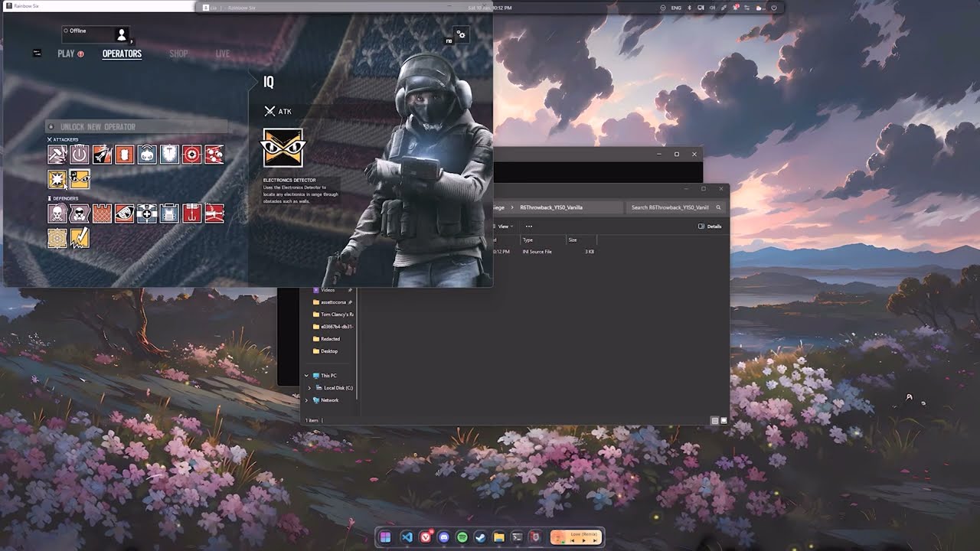Open Discord from the dock

pos(444,537)
